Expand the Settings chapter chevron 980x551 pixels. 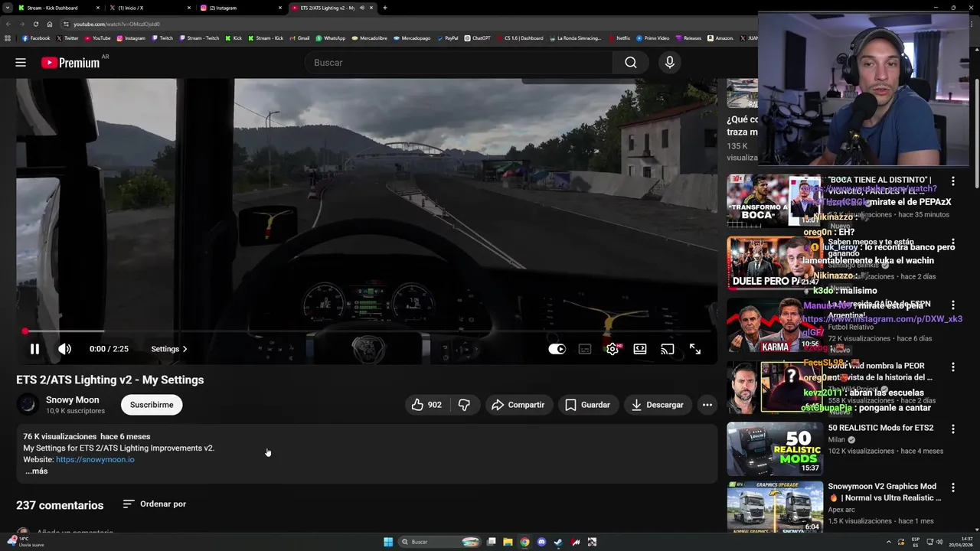(x=185, y=349)
